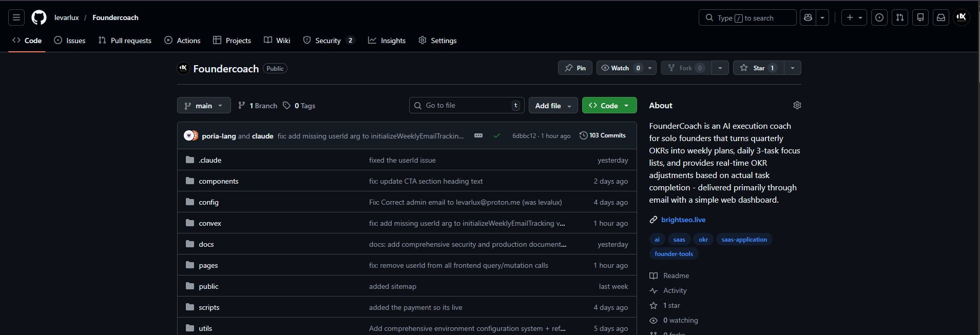Open the convex folder

pos(210,223)
